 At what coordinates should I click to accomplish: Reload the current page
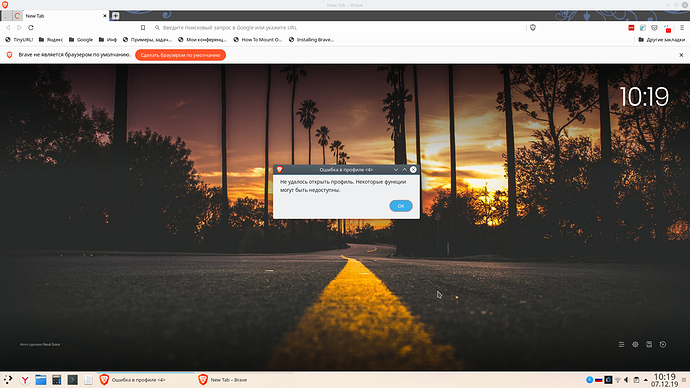pos(31,27)
